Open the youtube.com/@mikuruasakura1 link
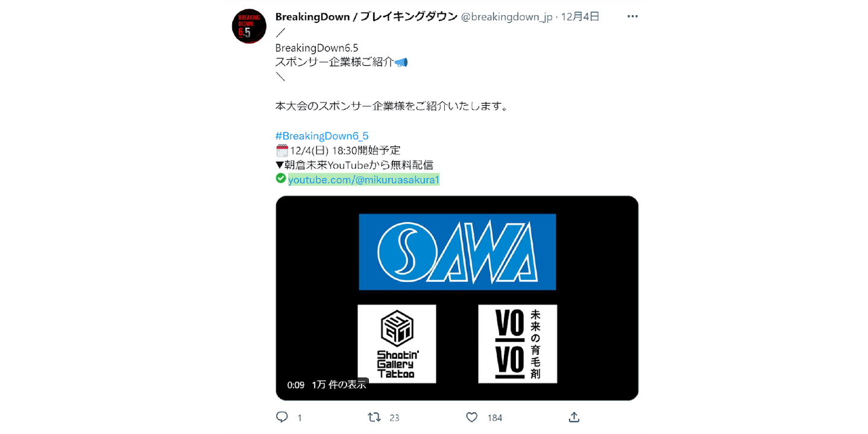Viewport: 868px width, 434px height. pyautogui.click(x=364, y=180)
